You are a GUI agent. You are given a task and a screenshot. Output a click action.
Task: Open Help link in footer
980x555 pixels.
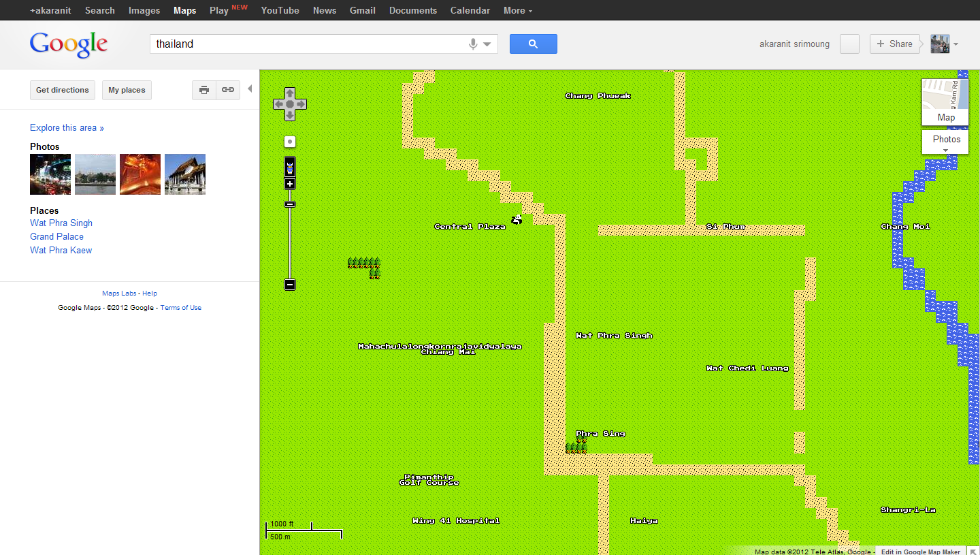[x=150, y=294]
